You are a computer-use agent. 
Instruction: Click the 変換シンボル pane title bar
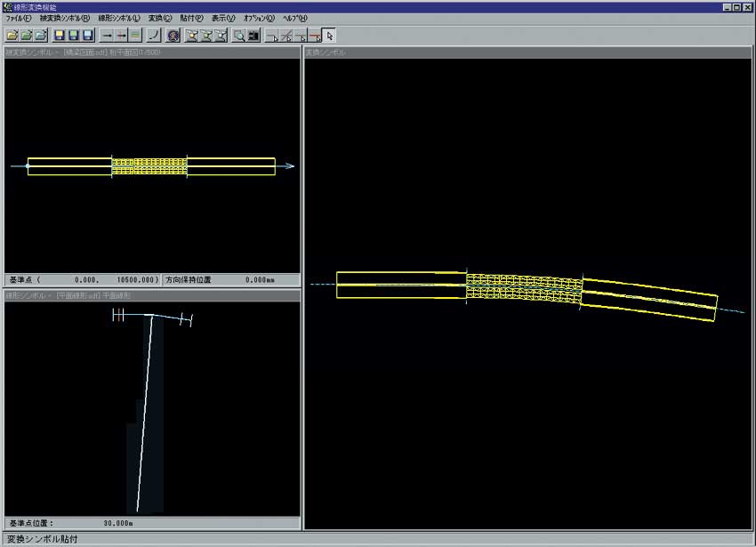pyautogui.click(x=528, y=52)
